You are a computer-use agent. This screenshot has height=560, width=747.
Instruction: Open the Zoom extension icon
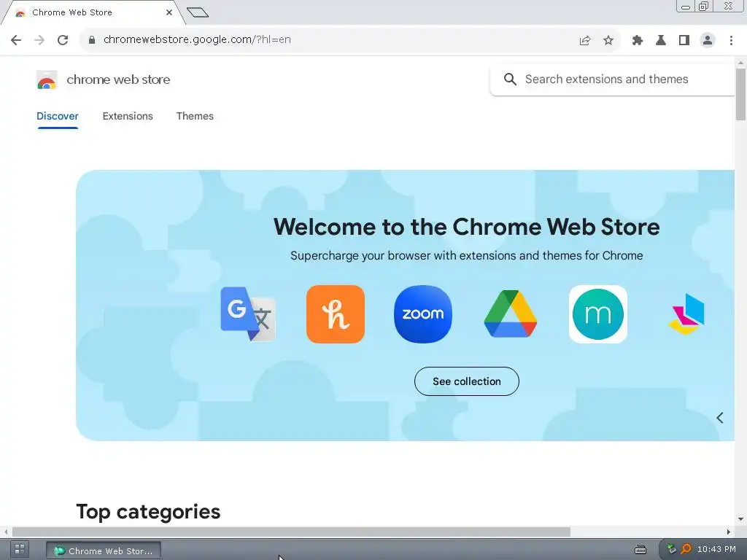pos(423,314)
